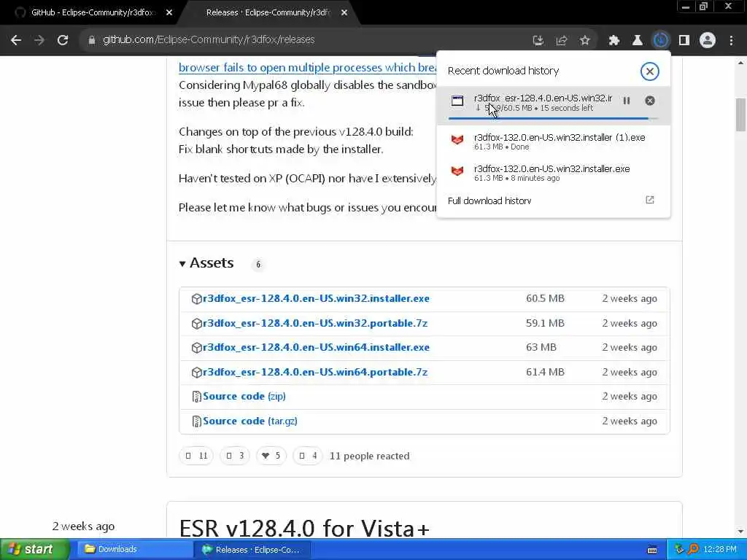Click the download progress bar
747x560 pixels.
point(553,118)
